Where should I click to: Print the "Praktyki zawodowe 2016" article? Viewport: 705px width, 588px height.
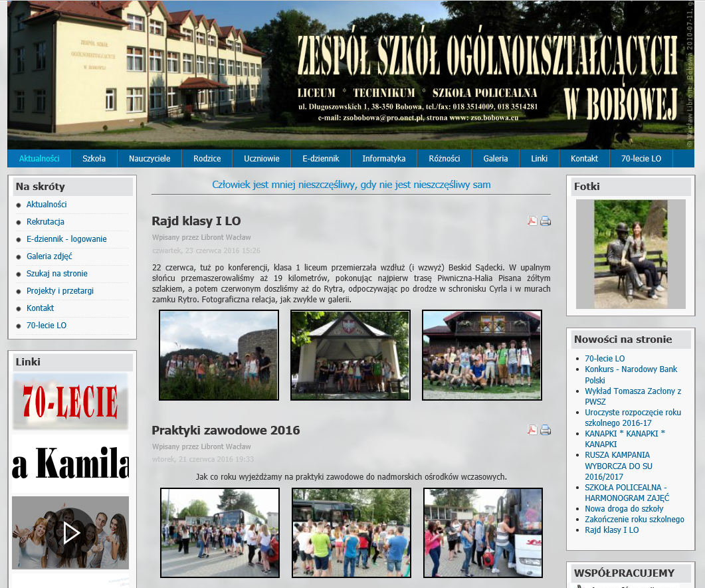pos(545,430)
